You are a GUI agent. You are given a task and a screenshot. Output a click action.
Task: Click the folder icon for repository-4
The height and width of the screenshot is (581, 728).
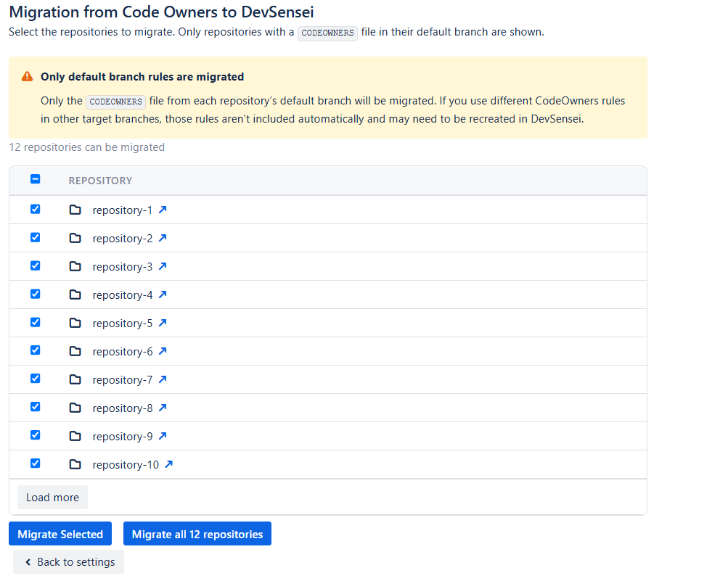click(75, 295)
